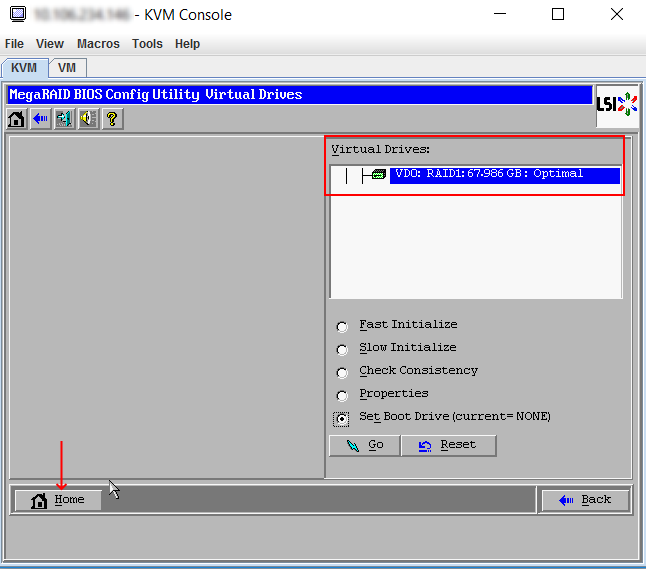Click the blue Back arrow toolbar icon

tap(40, 119)
